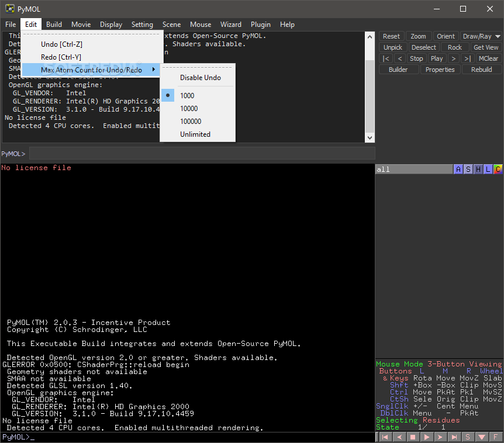
Task: Click the Orient button
Action: pyautogui.click(x=446, y=36)
